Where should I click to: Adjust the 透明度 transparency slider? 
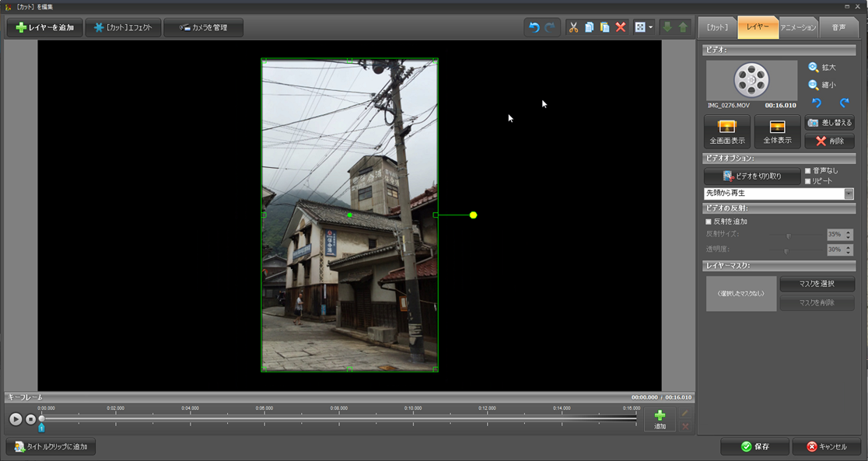coord(788,250)
